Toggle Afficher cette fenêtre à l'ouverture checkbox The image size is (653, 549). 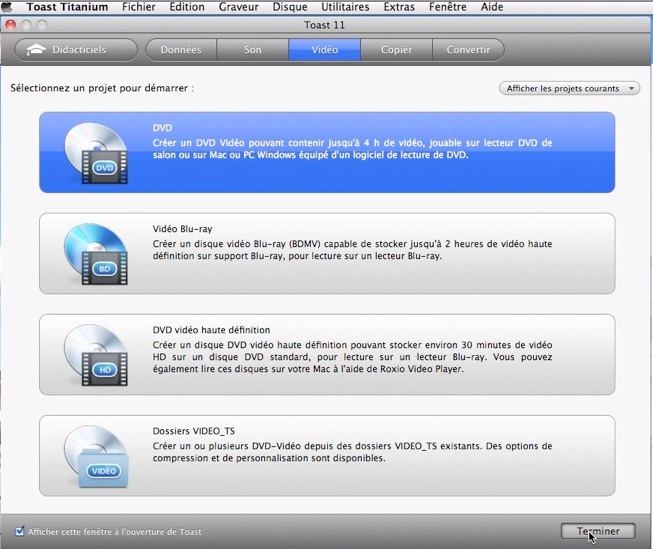20,531
